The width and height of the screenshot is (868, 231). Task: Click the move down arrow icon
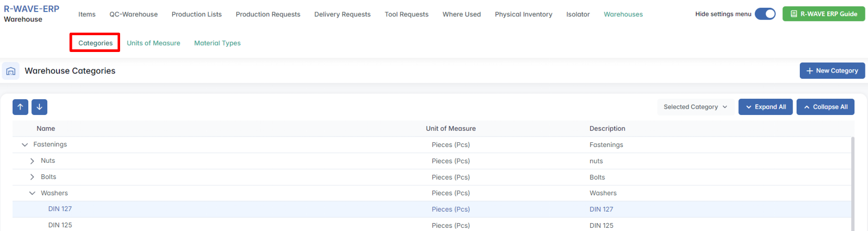click(39, 107)
